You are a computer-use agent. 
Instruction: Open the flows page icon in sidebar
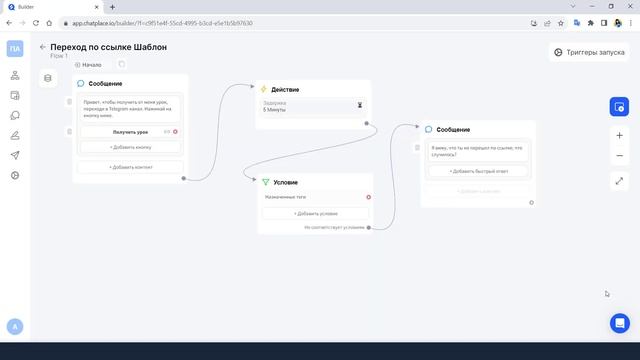[15, 96]
